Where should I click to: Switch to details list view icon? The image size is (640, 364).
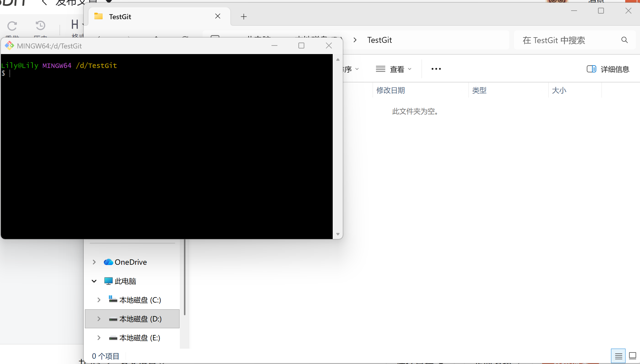coord(618,356)
